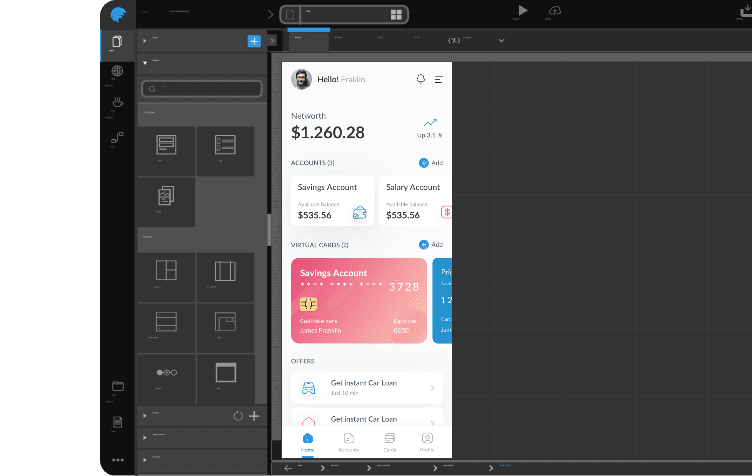
Task: Open the coffee cup icon panel
Action: (x=117, y=102)
